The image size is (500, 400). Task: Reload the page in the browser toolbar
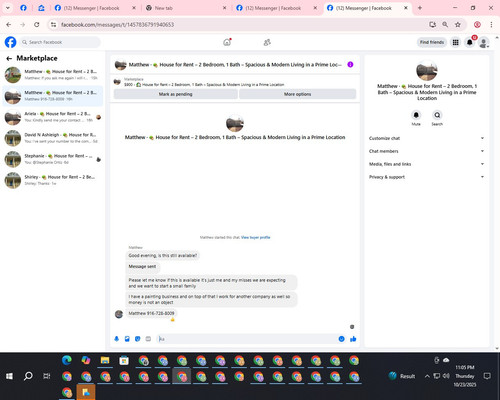(x=37, y=24)
